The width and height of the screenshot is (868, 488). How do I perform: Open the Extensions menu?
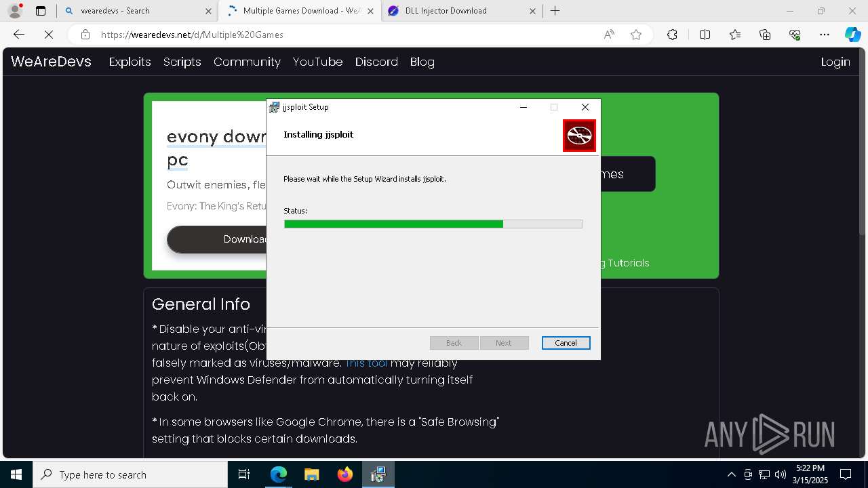672,35
